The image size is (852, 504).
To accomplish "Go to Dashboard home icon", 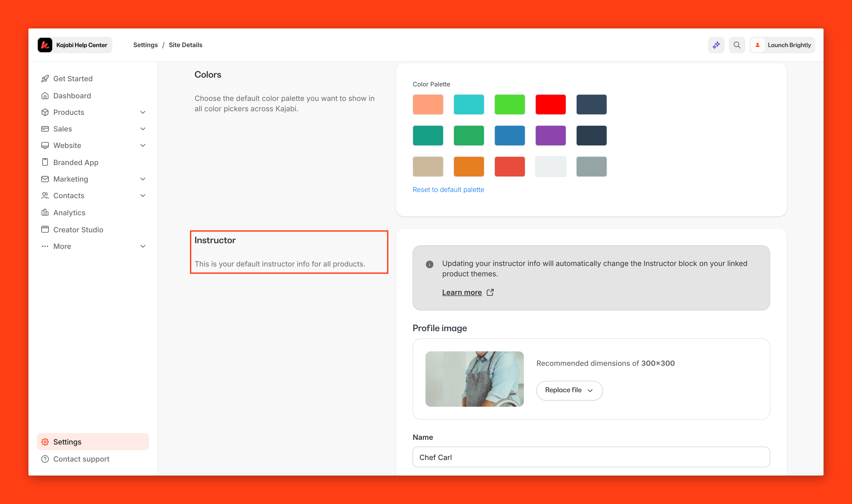I will coord(45,95).
